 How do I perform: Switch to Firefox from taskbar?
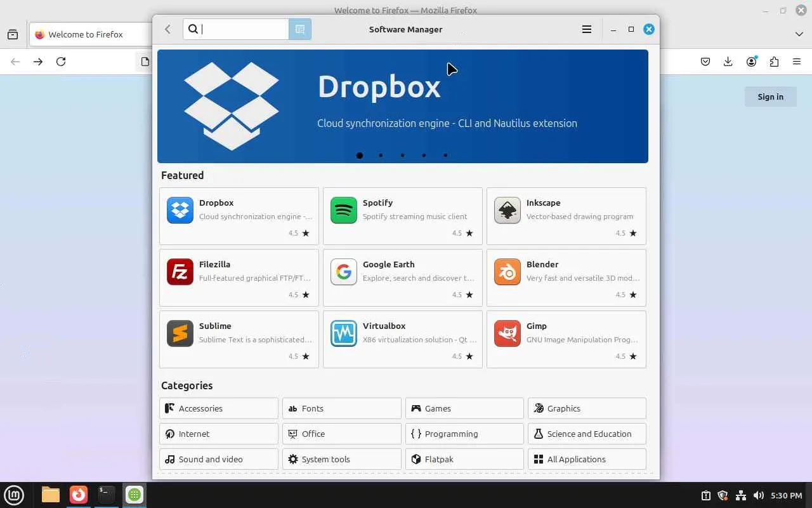79,495
